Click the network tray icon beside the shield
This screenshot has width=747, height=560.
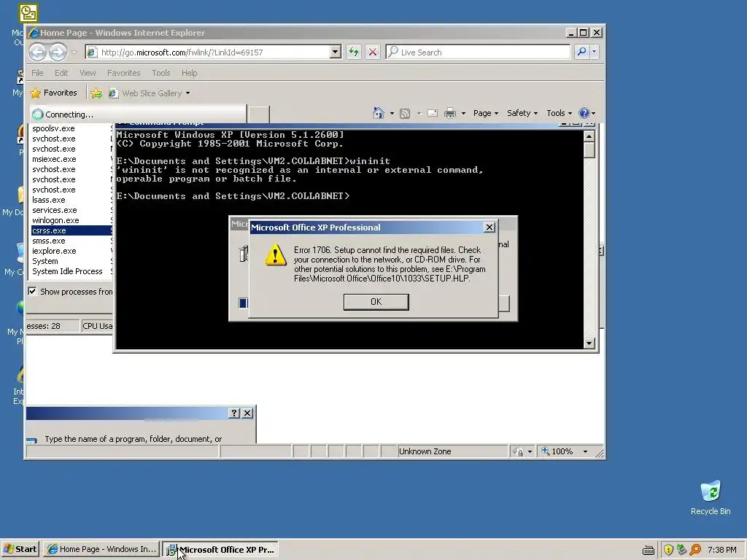click(x=682, y=550)
